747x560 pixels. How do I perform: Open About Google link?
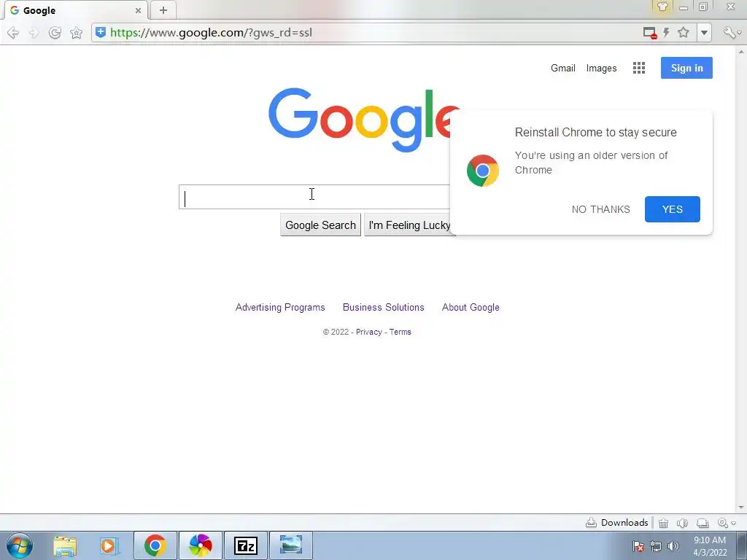tap(471, 307)
